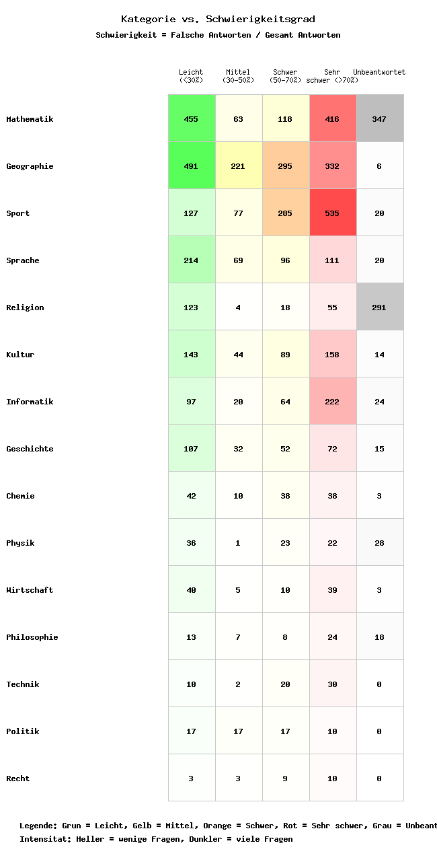The height and width of the screenshot is (868, 437).
Task: Click the Mathematik Leicht cell showing 455
Action: tap(192, 118)
